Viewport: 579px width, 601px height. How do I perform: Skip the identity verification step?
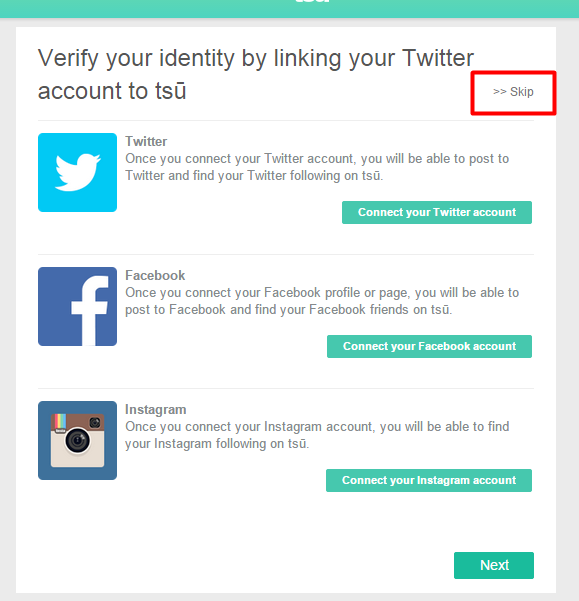click(513, 92)
